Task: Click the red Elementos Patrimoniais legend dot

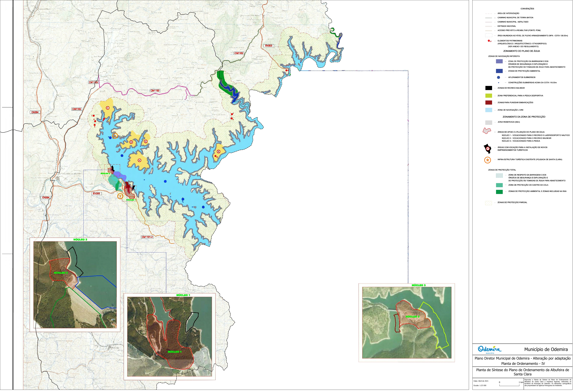Action: 489,41
